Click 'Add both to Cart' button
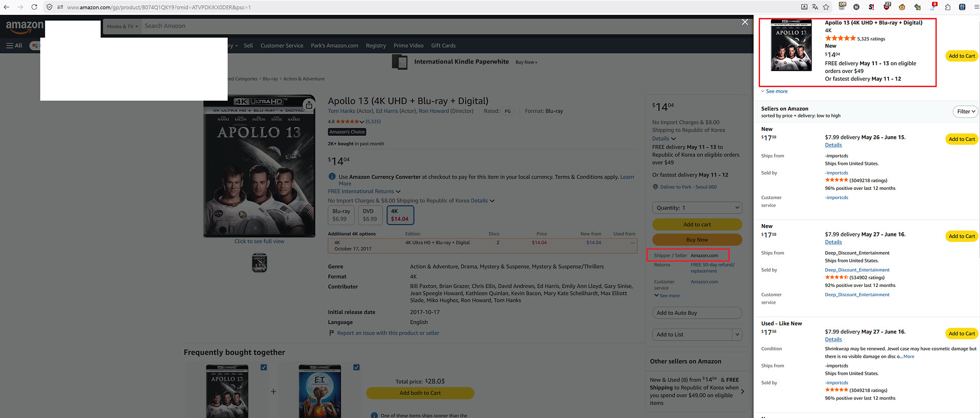Image resolution: width=980 pixels, height=418 pixels. point(420,393)
